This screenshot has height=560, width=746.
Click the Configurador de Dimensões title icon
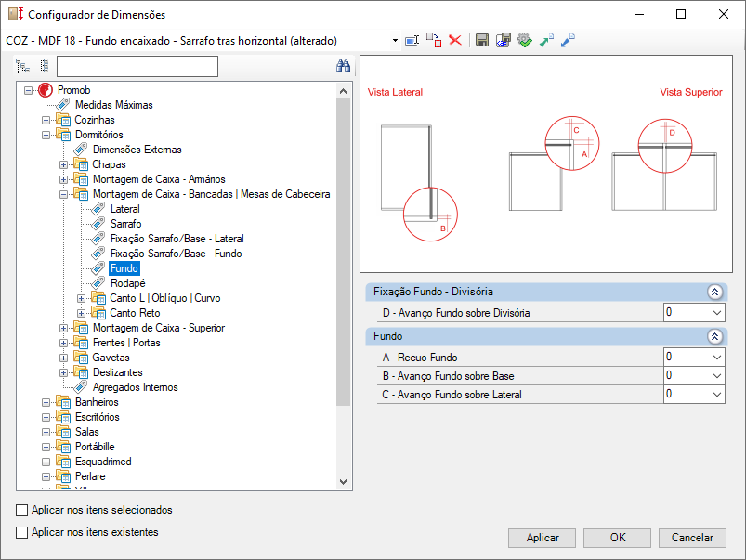(16, 14)
